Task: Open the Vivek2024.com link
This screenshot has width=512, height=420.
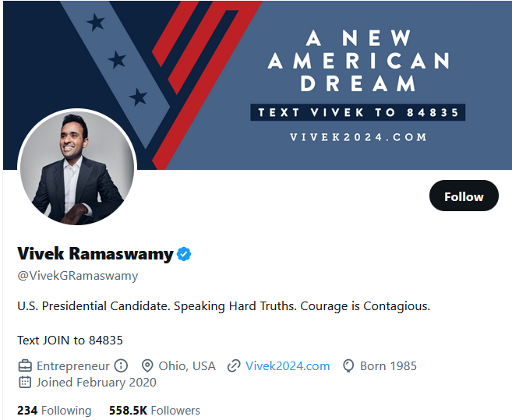Action: click(288, 365)
